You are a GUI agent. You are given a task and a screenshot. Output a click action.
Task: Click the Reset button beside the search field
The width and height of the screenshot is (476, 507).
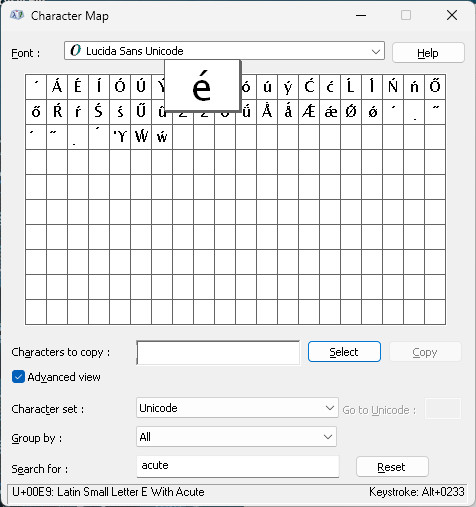coord(392,467)
